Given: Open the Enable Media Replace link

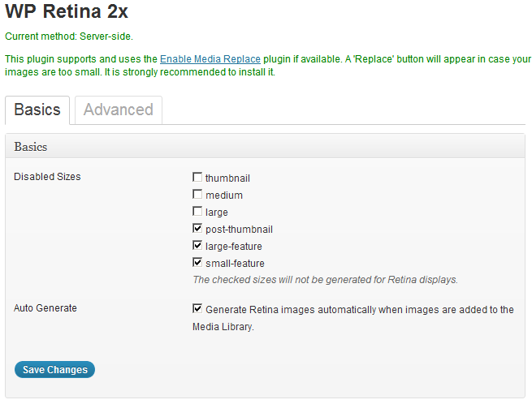Looking at the screenshot, I should click(x=210, y=59).
